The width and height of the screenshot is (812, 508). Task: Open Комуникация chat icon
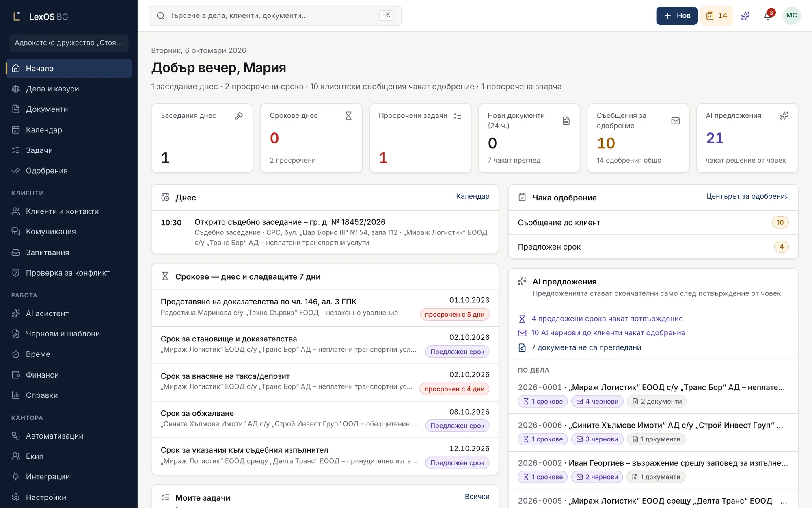pyautogui.click(x=16, y=232)
